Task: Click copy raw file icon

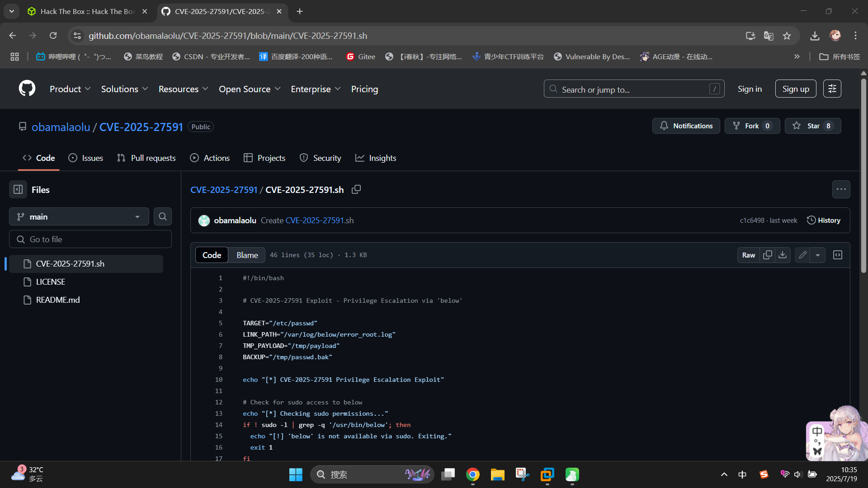Action: (x=768, y=255)
